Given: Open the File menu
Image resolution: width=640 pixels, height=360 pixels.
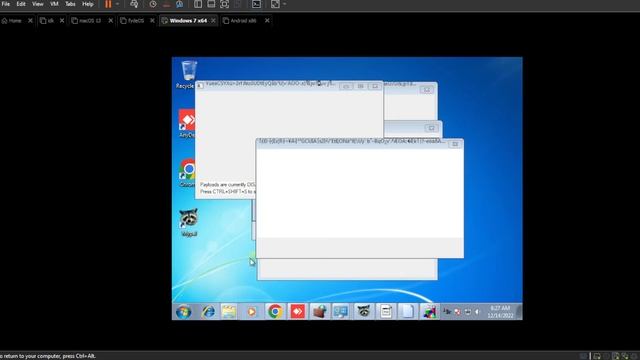Looking at the screenshot, I should click(6, 4).
